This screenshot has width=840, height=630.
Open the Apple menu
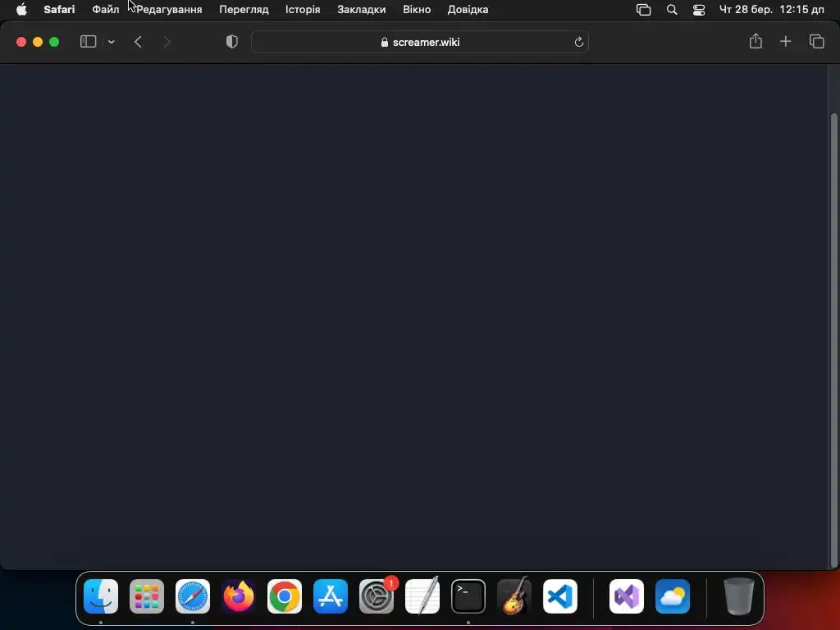[x=21, y=10]
